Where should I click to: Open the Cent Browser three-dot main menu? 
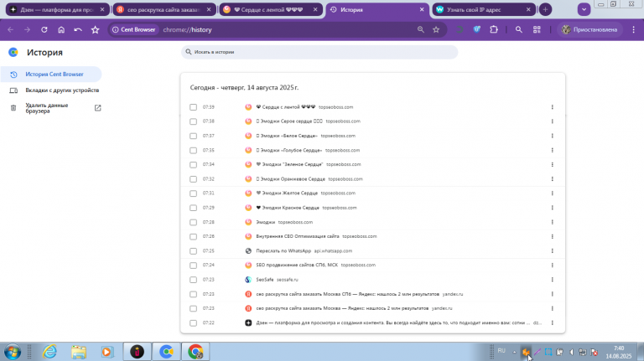[634, 29]
